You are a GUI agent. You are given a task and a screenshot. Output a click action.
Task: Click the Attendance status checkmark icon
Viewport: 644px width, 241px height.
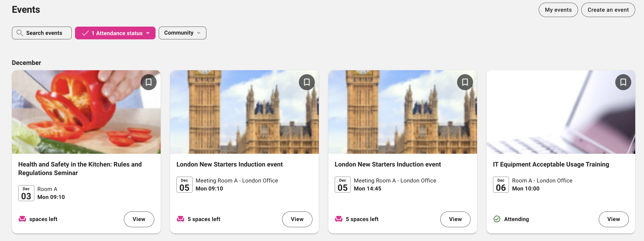pyautogui.click(x=85, y=33)
